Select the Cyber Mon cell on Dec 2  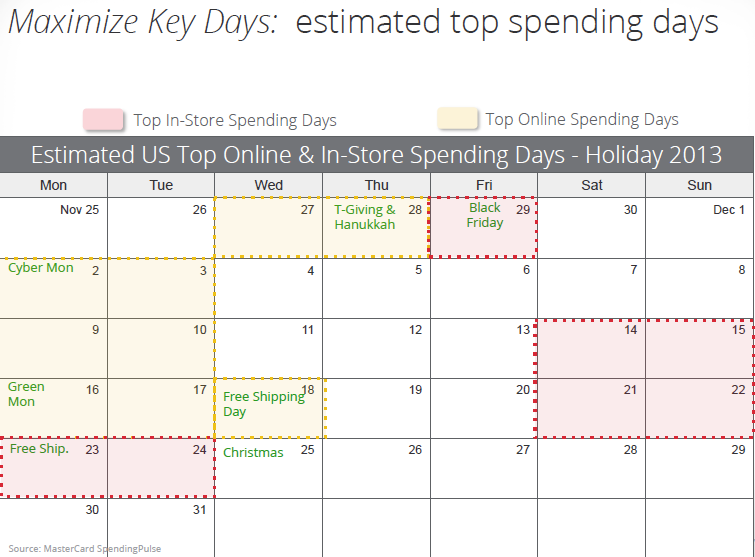[x=53, y=288]
